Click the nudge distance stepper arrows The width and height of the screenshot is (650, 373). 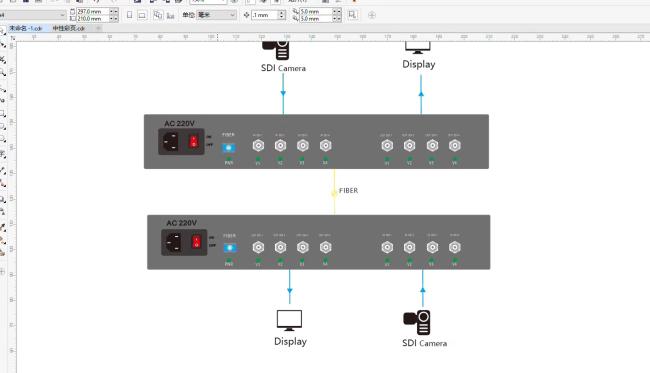[x=282, y=15]
